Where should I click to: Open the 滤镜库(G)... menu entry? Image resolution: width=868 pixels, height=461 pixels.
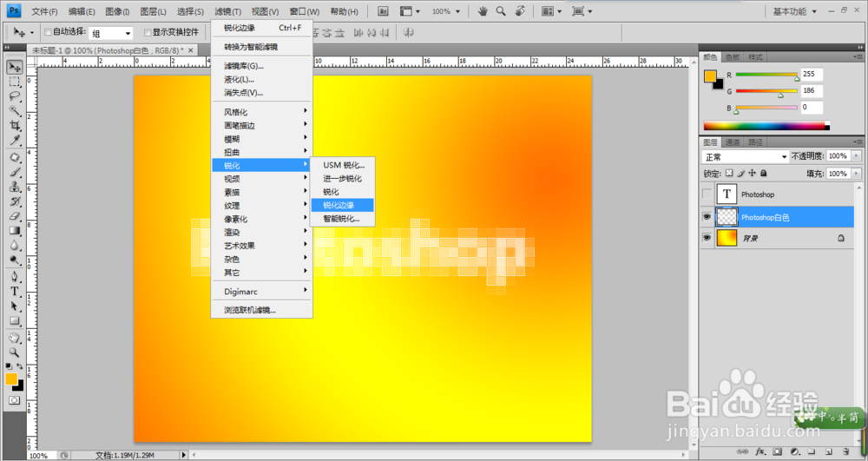[x=262, y=66]
